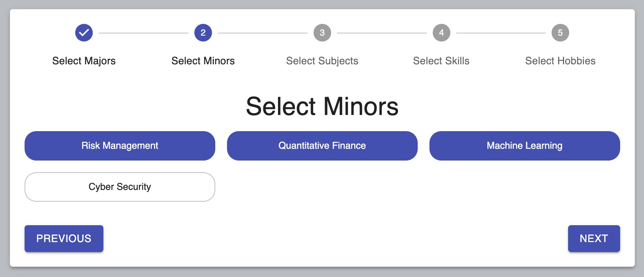Click the step 4 circle icon
The width and height of the screenshot is (644, 277).
tap(441, 33)
